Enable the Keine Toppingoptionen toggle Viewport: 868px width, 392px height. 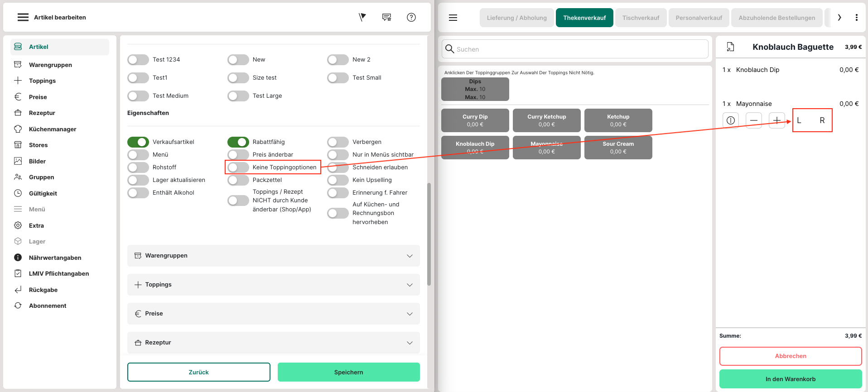click(x=238, y=167)
